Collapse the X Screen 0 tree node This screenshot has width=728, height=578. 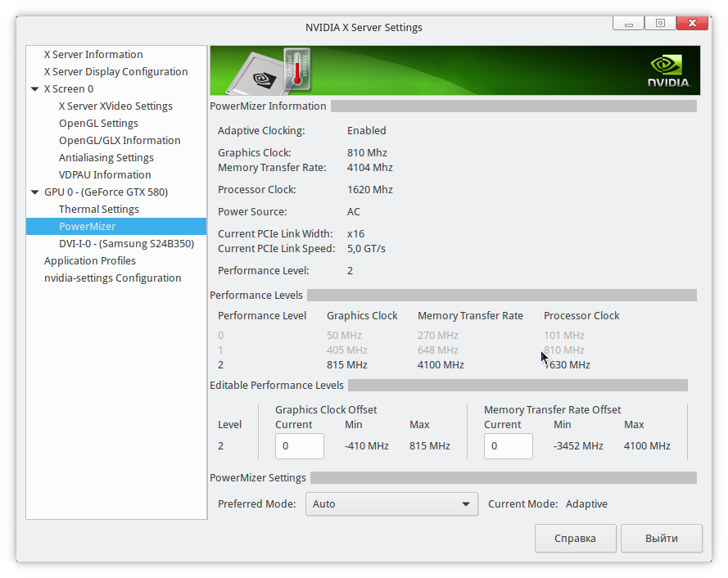[x=35, y=89]
